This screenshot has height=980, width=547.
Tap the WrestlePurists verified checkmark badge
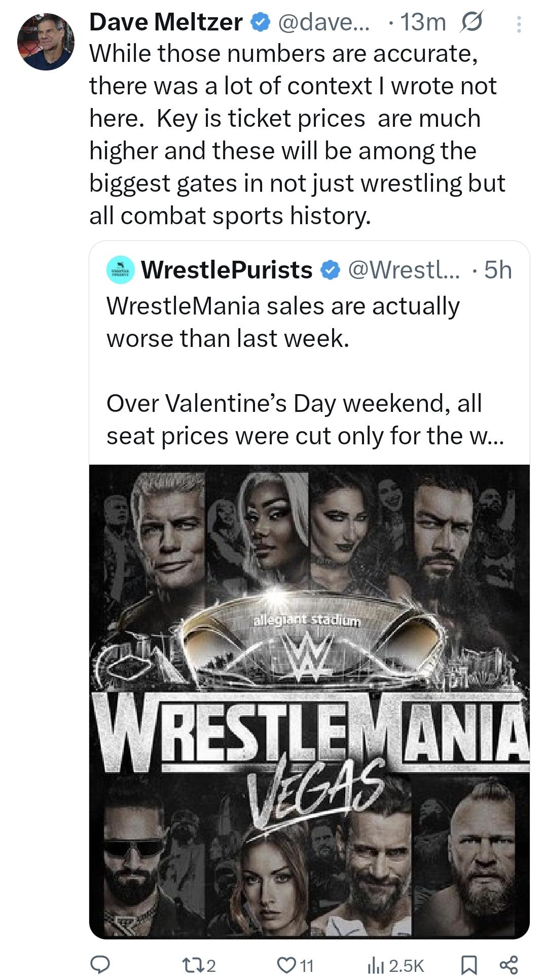point(330,270)
